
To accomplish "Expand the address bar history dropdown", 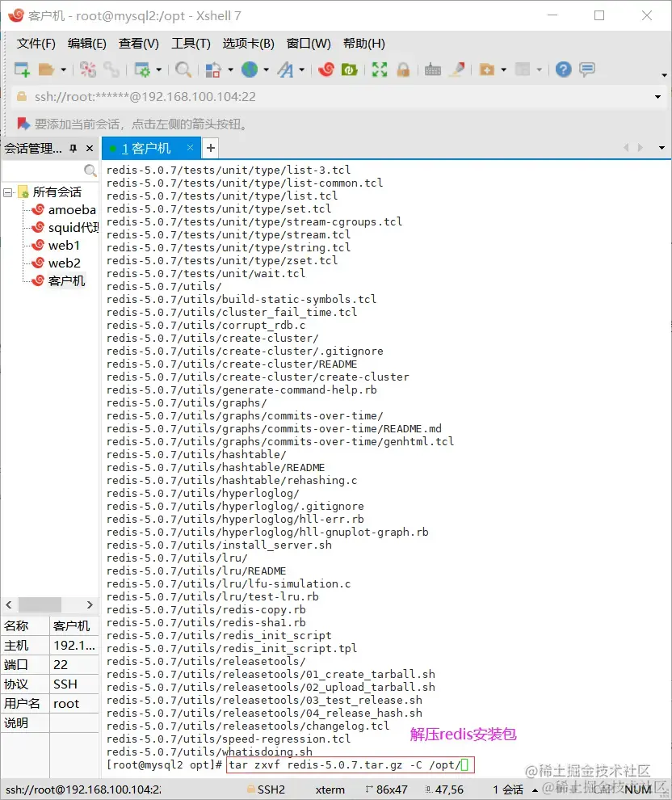I will coord(657,97).
